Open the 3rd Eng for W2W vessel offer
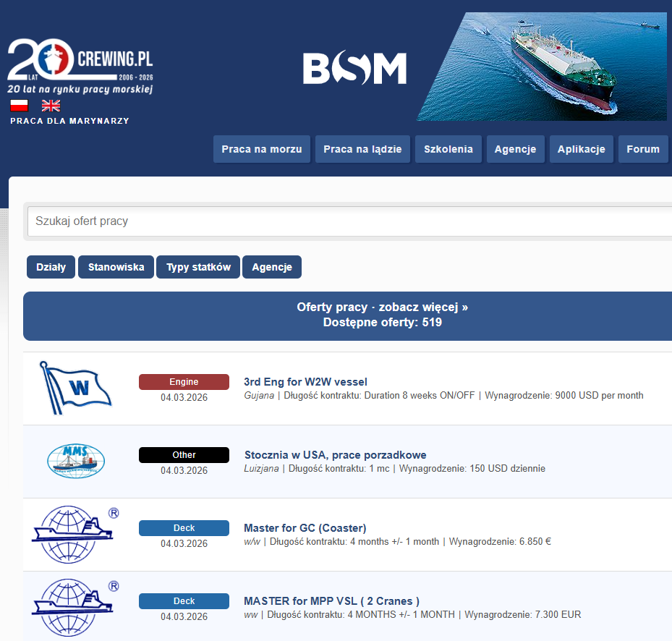This screenshot has width=672, height=641. tap(305, 382)
